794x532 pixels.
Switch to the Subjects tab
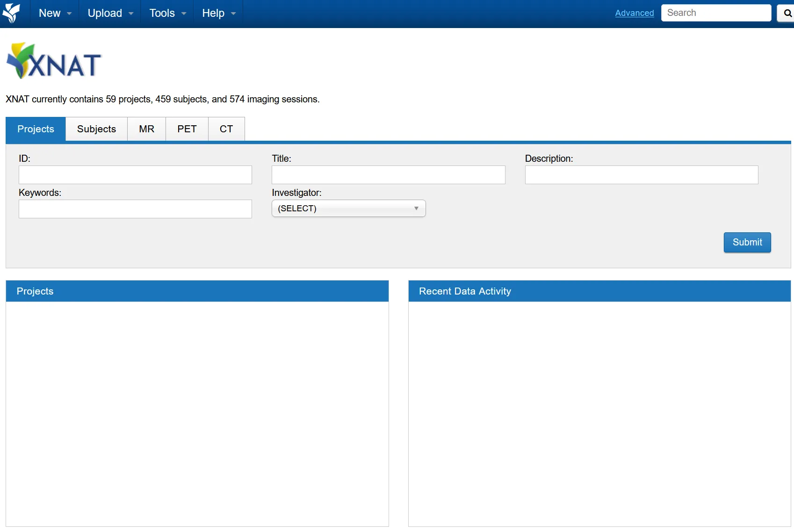point(96,129)
